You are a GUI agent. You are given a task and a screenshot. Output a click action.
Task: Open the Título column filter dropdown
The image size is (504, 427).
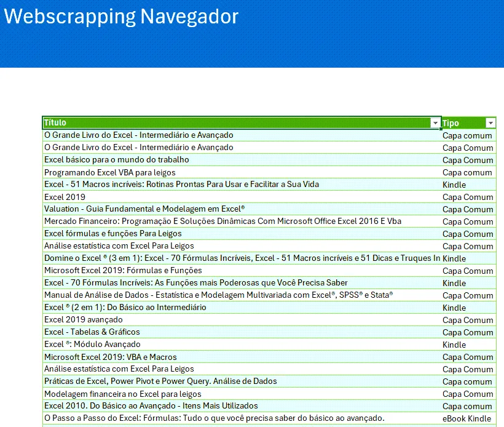(x=435, y=123)
